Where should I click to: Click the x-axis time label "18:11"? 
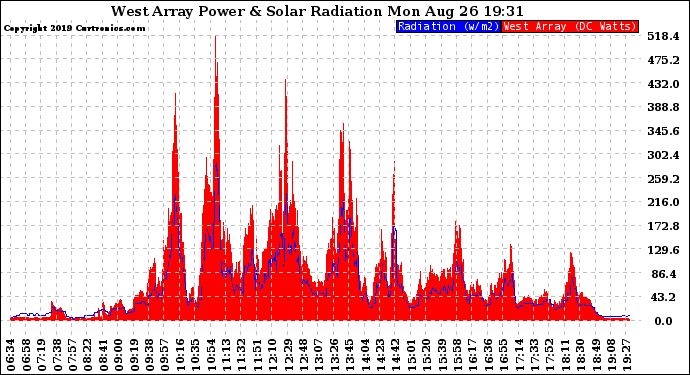pos(566,355)
